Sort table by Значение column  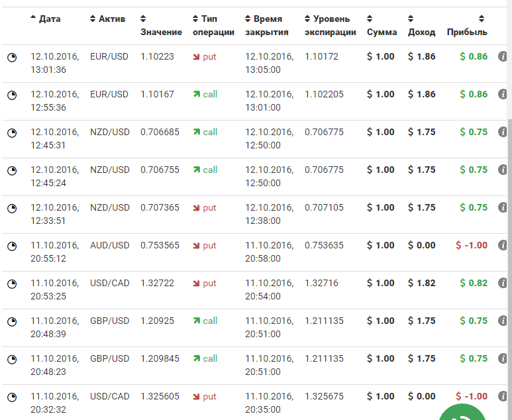point(161,25)
